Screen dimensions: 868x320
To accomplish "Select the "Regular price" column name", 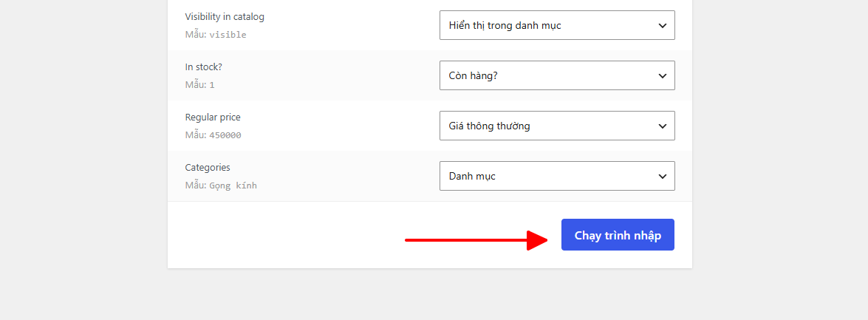I will (213, 118).
